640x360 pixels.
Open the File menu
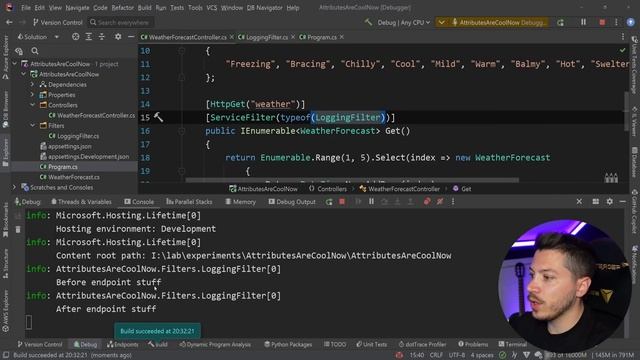26,8
